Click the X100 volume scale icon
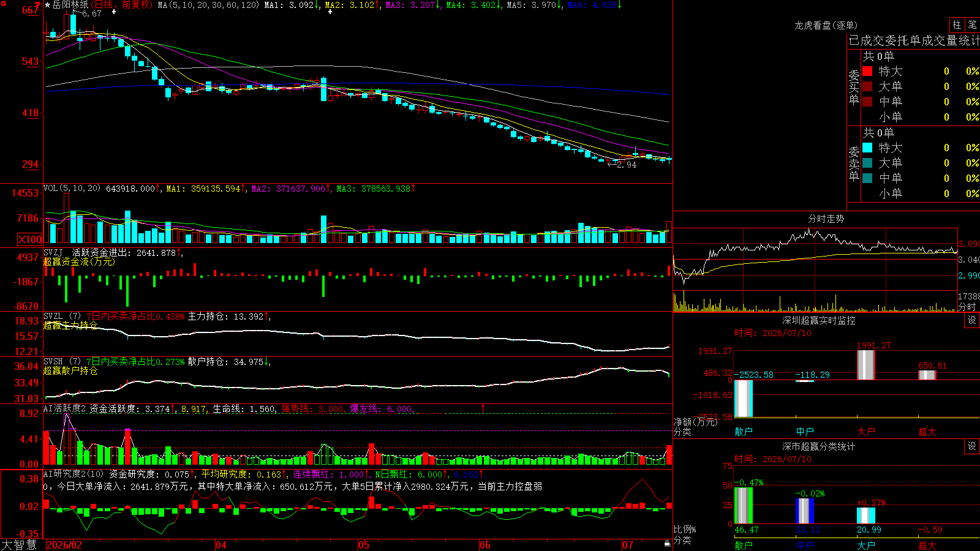The height and width of the screenshot is (551, 980). click(x=30, y=239)
